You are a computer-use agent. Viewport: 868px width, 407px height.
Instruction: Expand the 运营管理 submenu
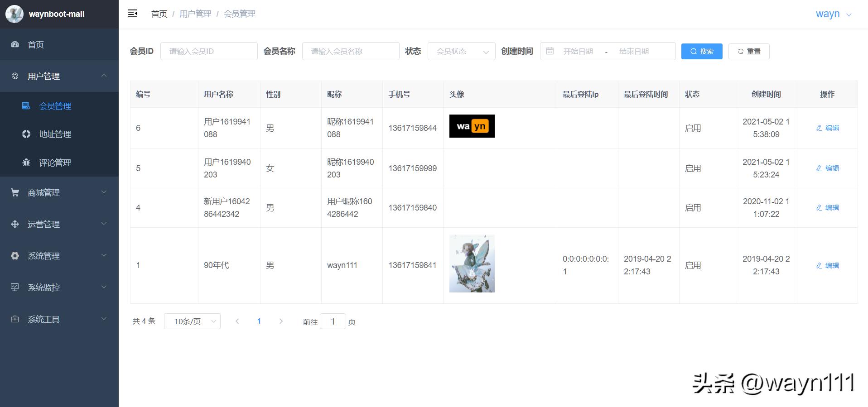[x=104, y=224]
